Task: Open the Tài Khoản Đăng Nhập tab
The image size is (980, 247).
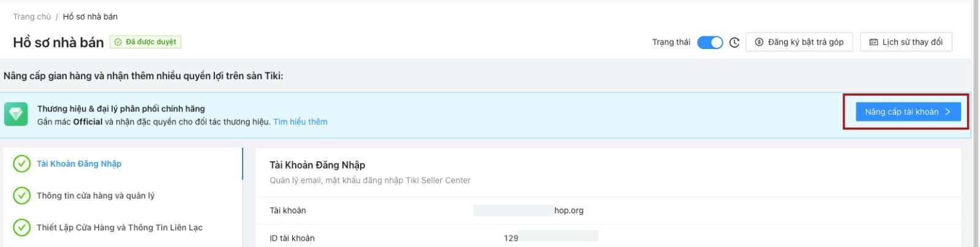Action: (x=79, y=164)
